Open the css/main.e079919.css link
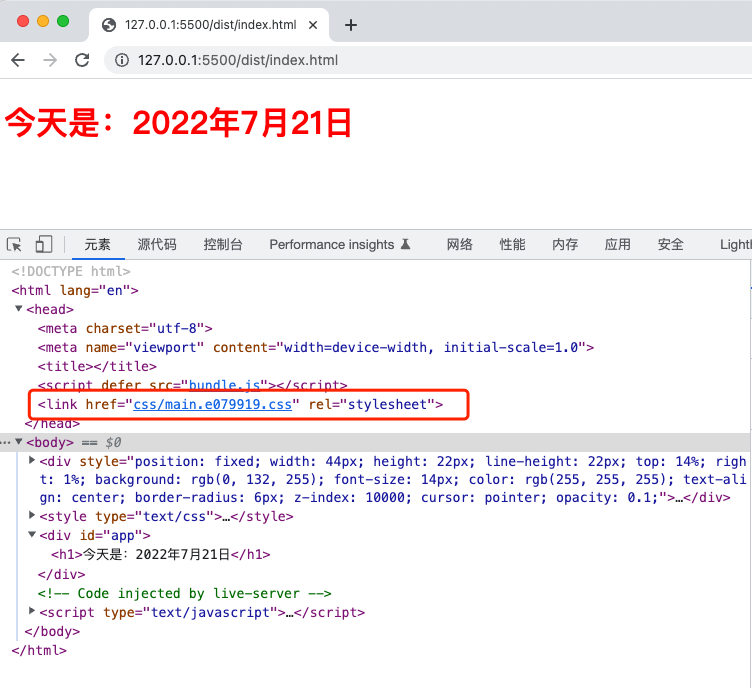Viewport: 752px width, 688px height. pos(212,404)
